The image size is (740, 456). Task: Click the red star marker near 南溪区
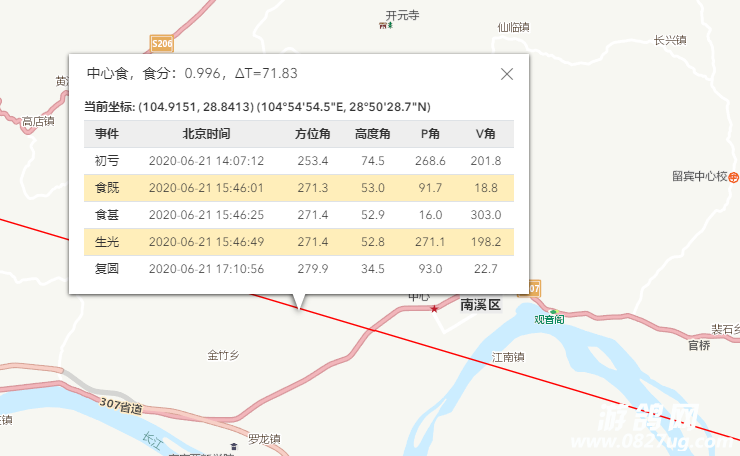[x=434, y=309]
